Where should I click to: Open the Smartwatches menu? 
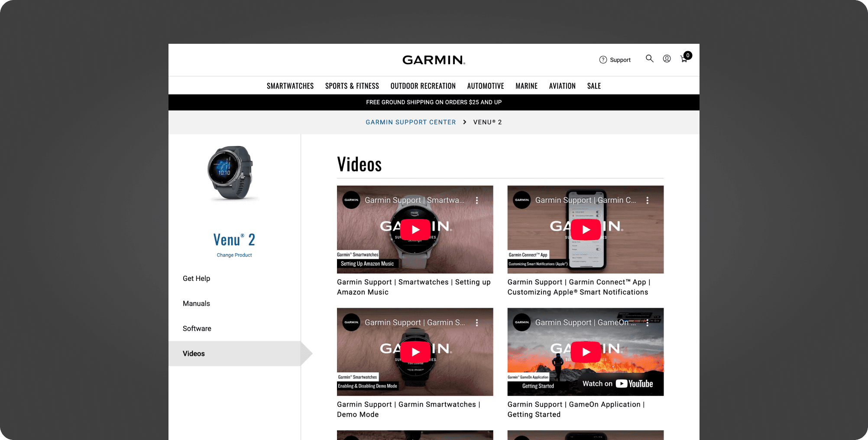[290, 86]
